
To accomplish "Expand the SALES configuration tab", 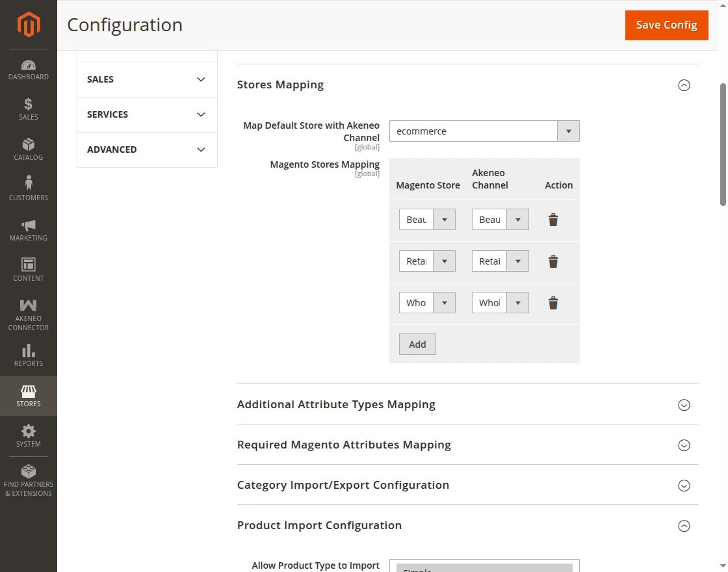I will pyautogui.click(x=147, y=79).
